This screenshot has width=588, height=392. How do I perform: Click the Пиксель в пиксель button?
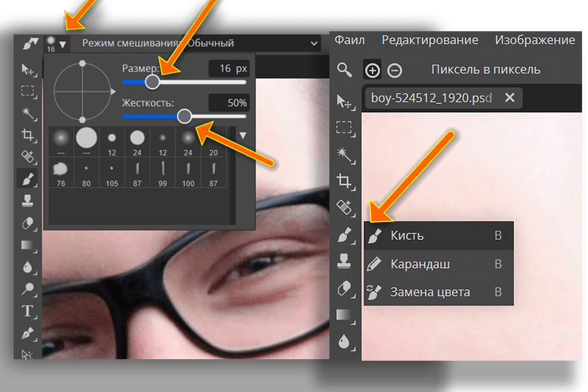click(x=486, y=70)
